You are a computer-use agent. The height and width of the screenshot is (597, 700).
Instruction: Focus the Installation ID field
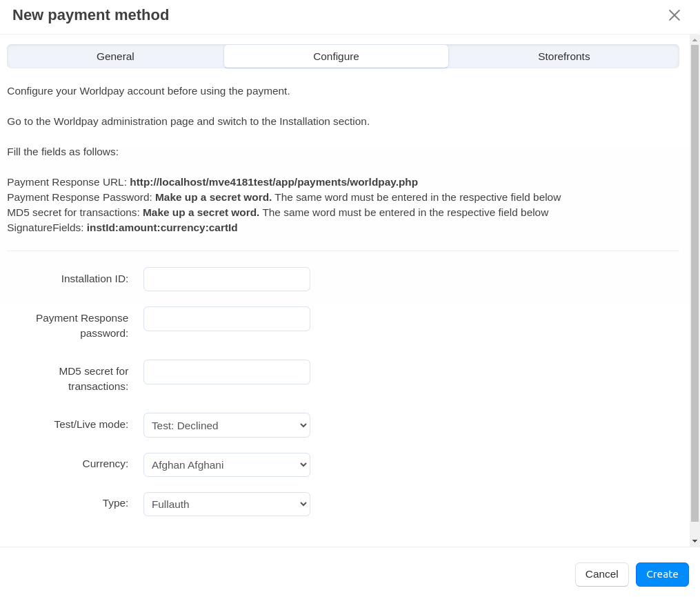tap(227, 280)
